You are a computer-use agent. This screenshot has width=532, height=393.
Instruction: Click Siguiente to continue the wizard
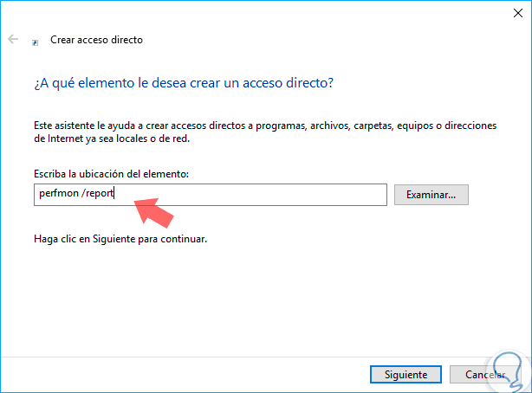click(399, 375)
